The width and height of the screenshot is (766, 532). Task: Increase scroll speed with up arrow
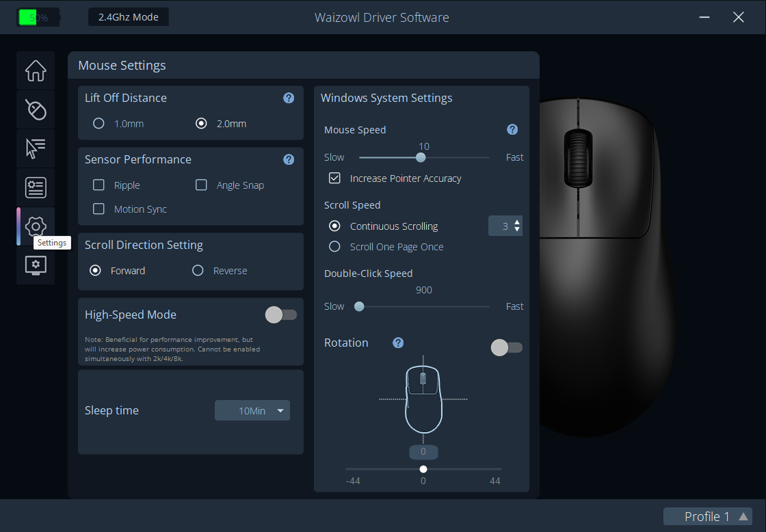point(517,222)
